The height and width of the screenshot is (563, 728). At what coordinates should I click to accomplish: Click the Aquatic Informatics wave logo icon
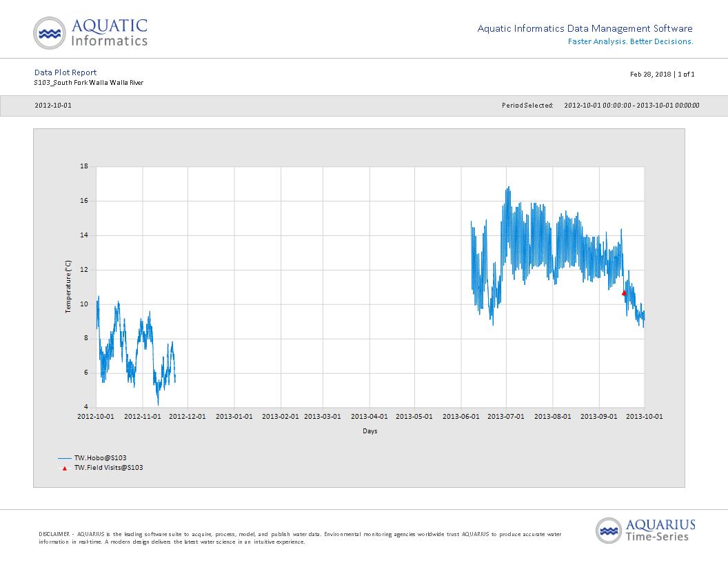pos(50,33)
